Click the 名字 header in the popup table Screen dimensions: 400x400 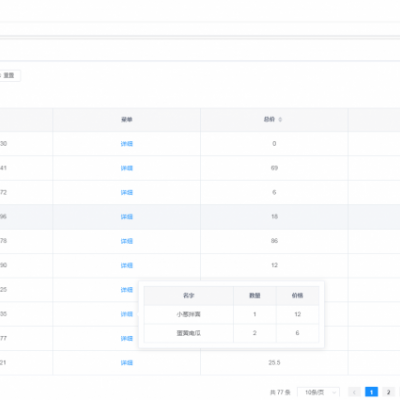click(x=189, y=296)
